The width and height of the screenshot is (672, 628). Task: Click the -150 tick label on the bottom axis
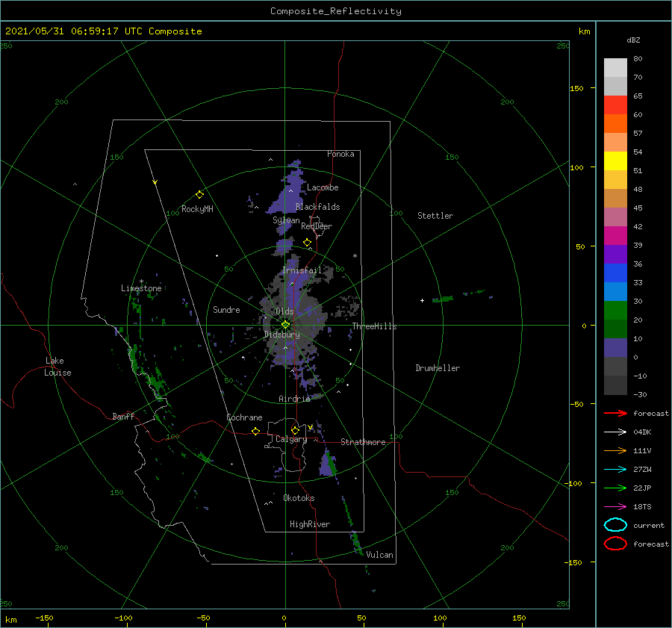click(x=44, y=618)
